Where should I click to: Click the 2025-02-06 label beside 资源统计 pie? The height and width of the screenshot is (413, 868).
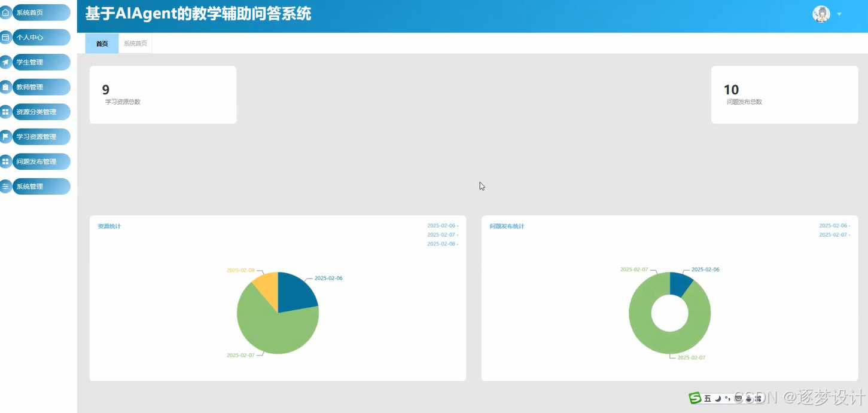click(x=328, y=278)
